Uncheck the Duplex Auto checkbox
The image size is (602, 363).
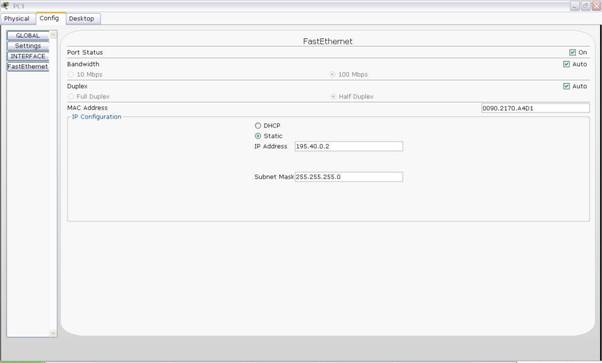pyautogui.click(x=566, y=86)
